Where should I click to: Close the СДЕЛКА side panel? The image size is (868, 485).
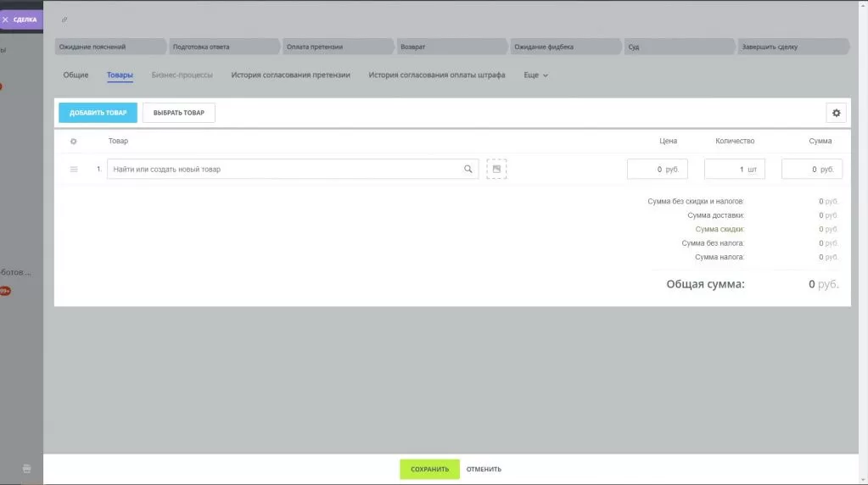pyautogui.click(x=6, y=20)
